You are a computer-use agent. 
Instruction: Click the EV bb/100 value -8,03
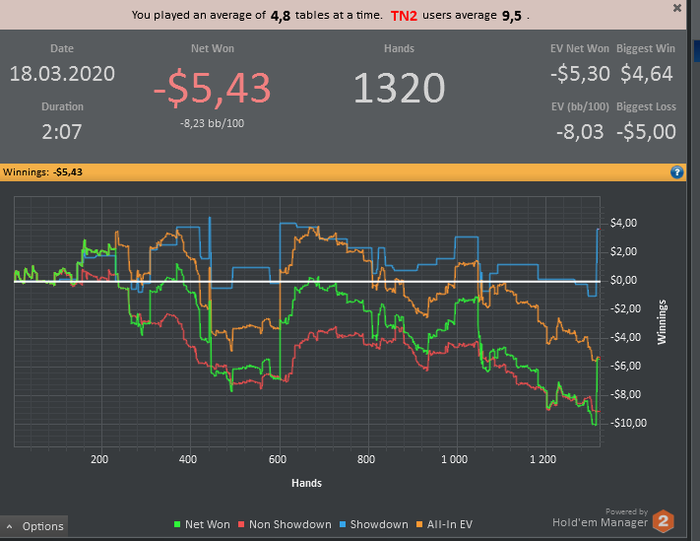(x=580, y=132)
